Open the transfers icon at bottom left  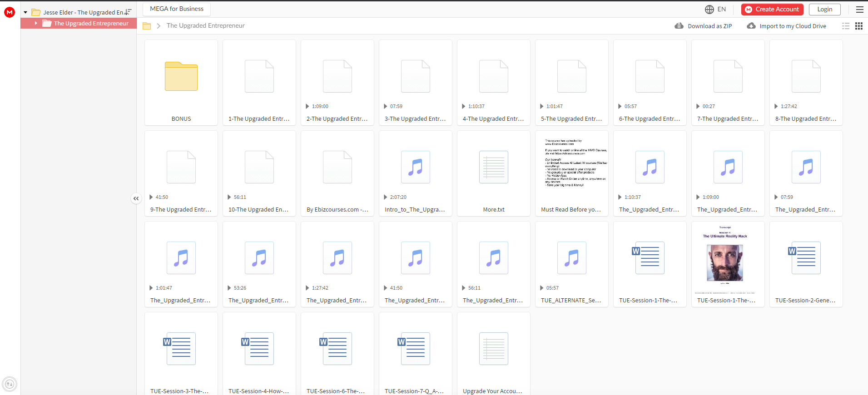pos(10,384)
